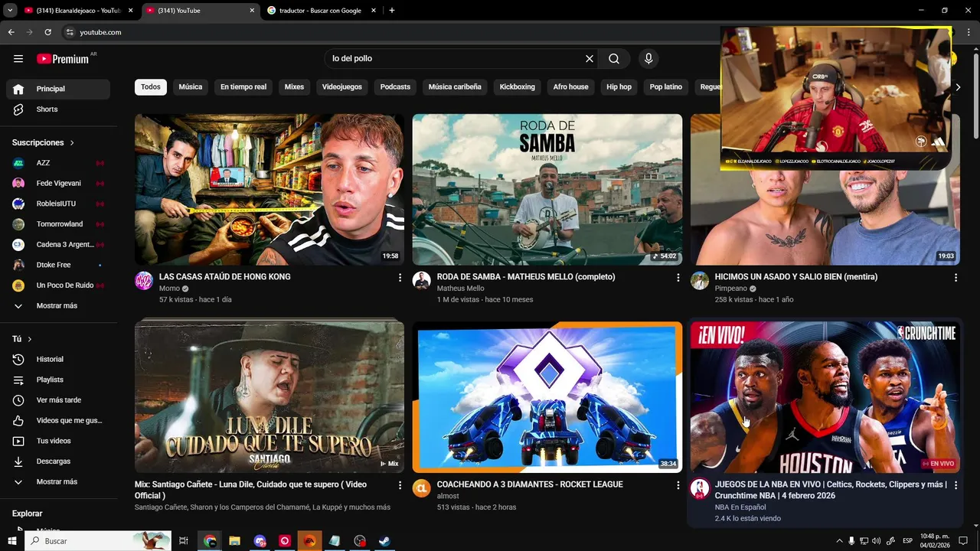Select the Podcasts filter chip
This screenshot has height=551, width=980.
395,87
